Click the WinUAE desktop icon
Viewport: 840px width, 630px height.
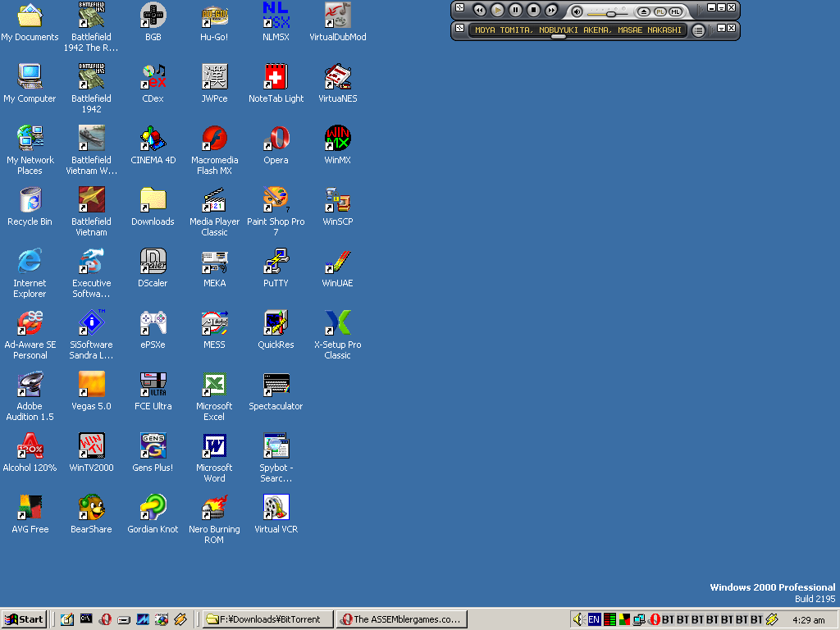coord(337,268)
